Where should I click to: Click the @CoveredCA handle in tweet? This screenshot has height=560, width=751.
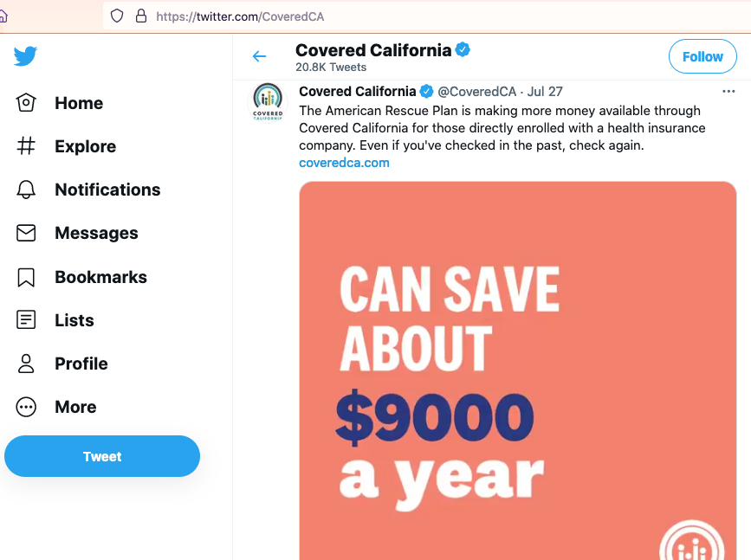[x=478, y=91]
